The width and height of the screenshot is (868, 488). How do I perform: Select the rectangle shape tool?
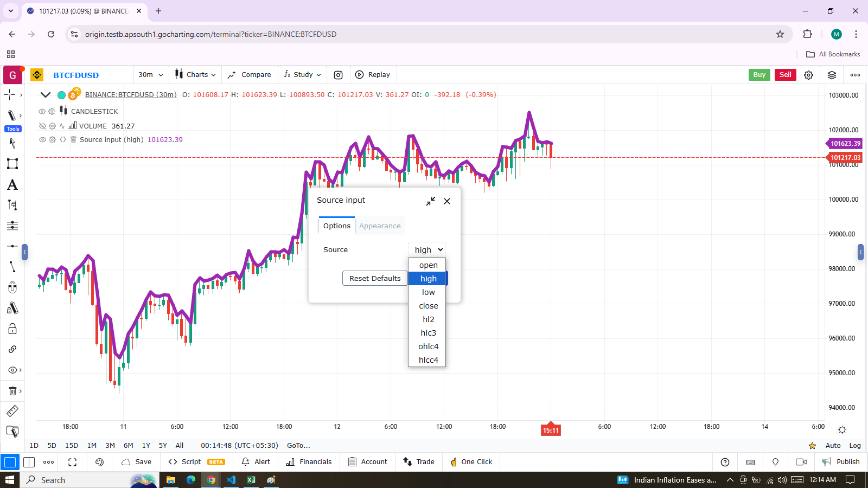click(x=12, y=164)
